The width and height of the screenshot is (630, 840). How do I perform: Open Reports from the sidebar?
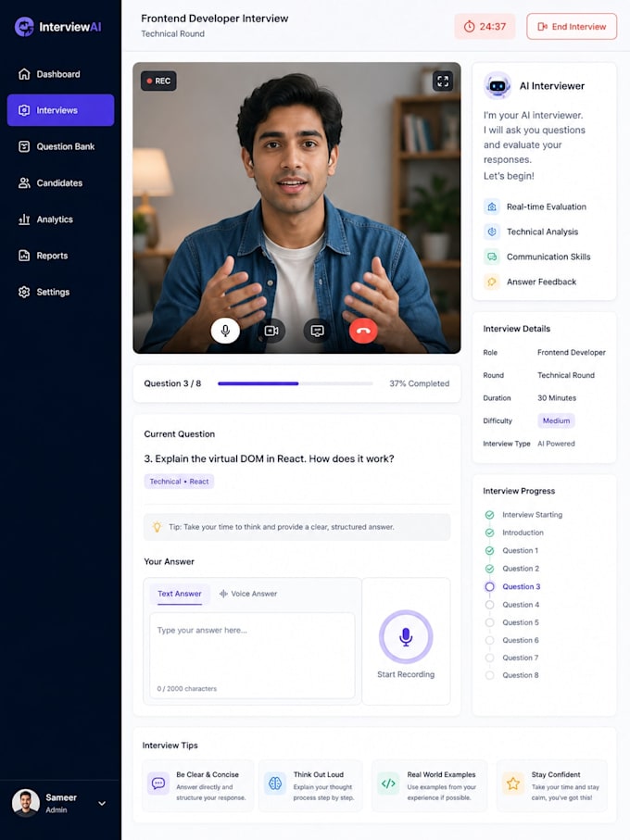coord(60,256)
